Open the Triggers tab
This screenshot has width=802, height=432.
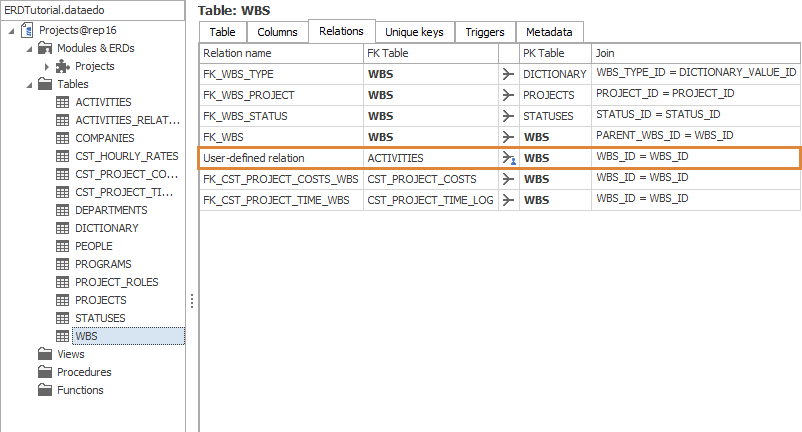[485, 32]
